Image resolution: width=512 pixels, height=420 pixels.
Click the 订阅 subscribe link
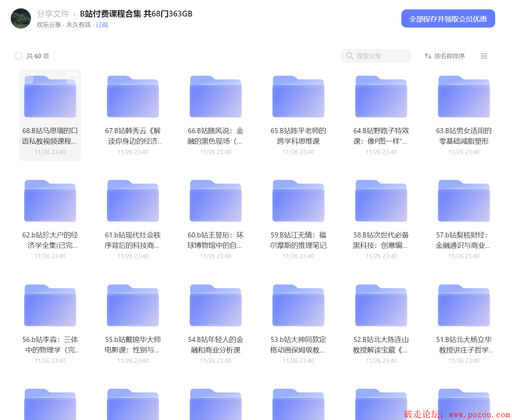(x=102, y=25)
